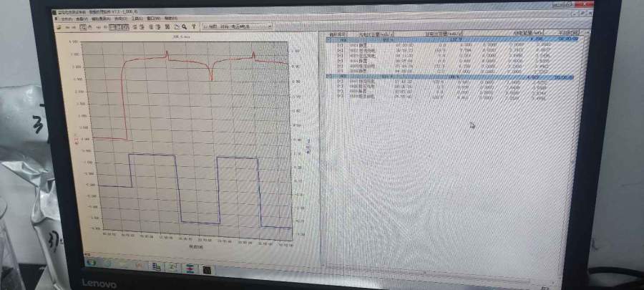The image size is (644, 290).
Task: Click the magnifier zoom toolbar icon
Action: tap(184, 27)
